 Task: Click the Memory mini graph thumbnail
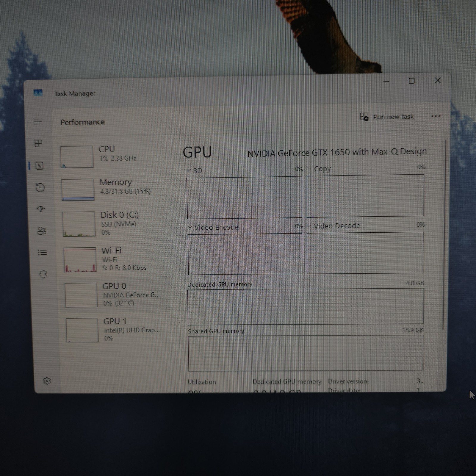click(x=78, y=190)
